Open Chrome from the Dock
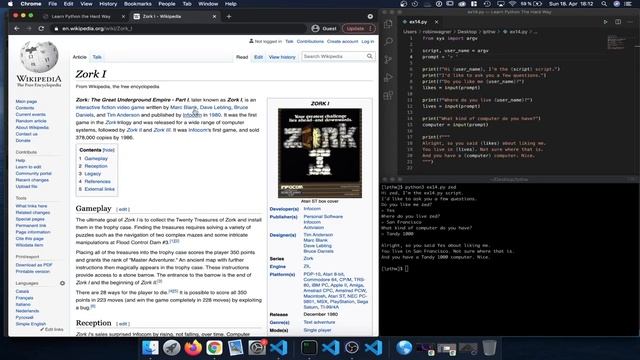Image resolution: width=640 pixels, height=360 pixels. point(214,347)
